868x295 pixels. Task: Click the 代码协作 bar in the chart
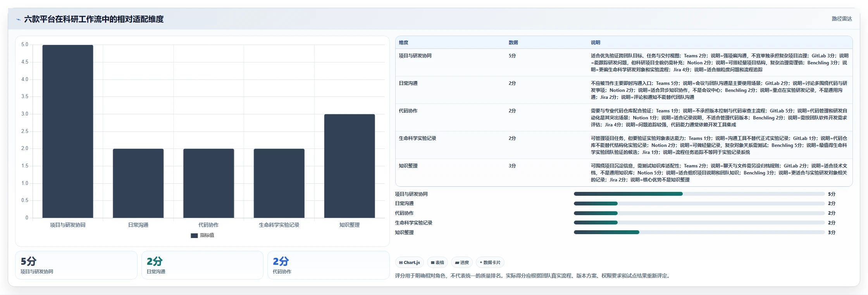pos(208,183)
